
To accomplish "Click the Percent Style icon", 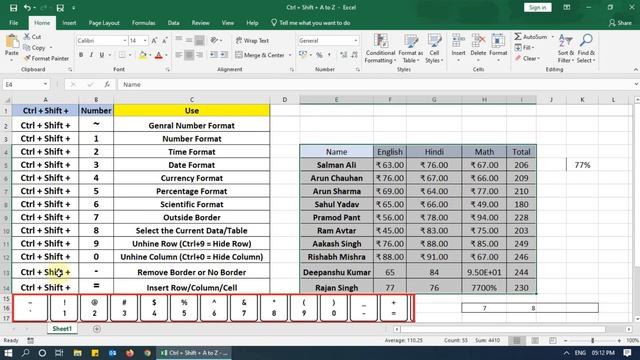I will pyautogui.click(x=319, y=55).
